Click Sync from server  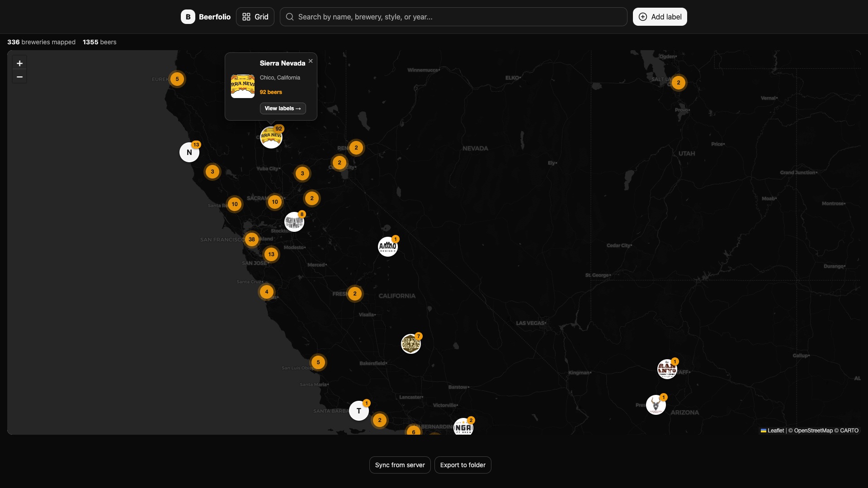400,465
